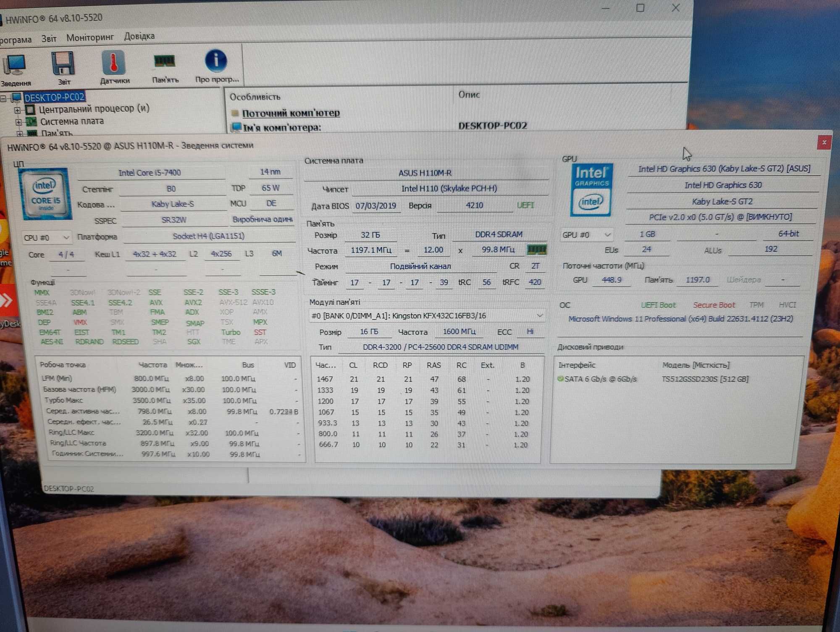Click Подвійний канал mode value
This screenshot has width=840, height=632.
(420, 266)
